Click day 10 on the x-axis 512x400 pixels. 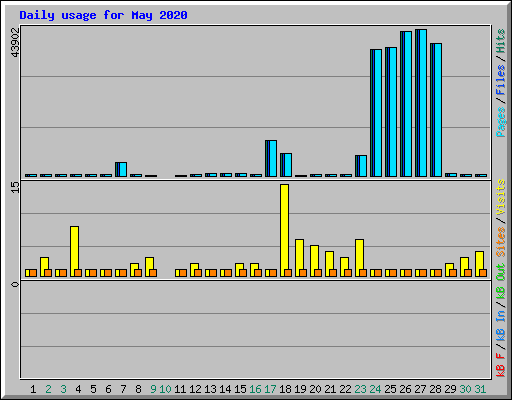165,389
